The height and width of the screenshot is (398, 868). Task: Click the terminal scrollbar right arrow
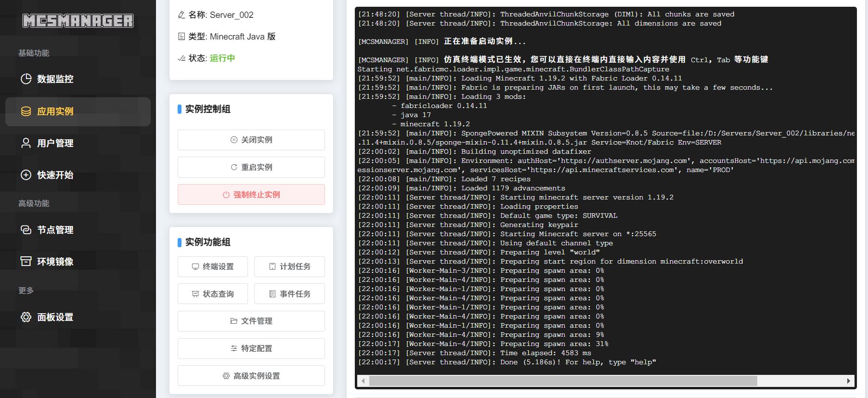click(849, 381)
